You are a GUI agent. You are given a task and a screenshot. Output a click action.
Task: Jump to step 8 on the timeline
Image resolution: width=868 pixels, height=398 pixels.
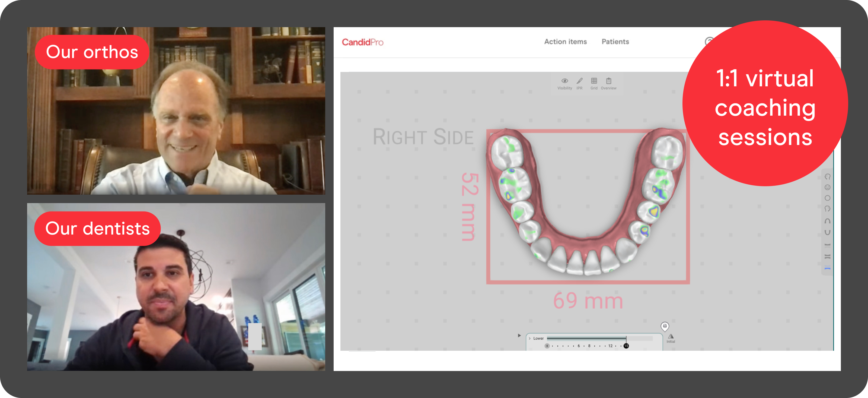589,346
